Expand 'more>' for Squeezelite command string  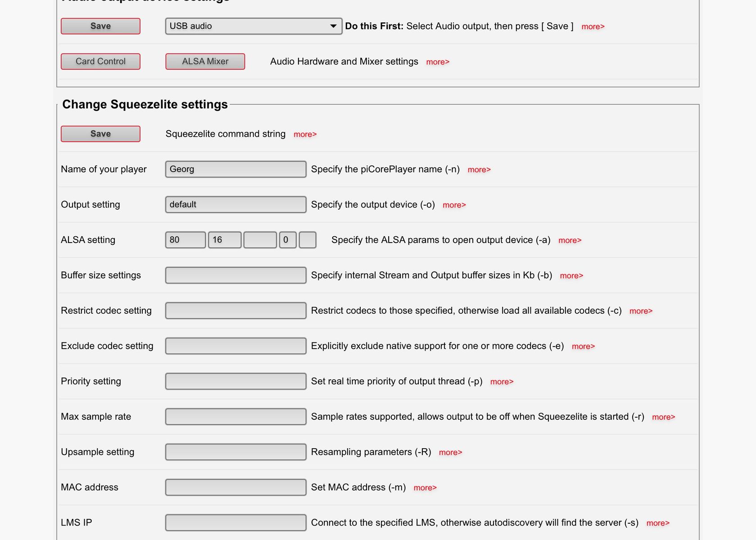(x=305, y=134)
